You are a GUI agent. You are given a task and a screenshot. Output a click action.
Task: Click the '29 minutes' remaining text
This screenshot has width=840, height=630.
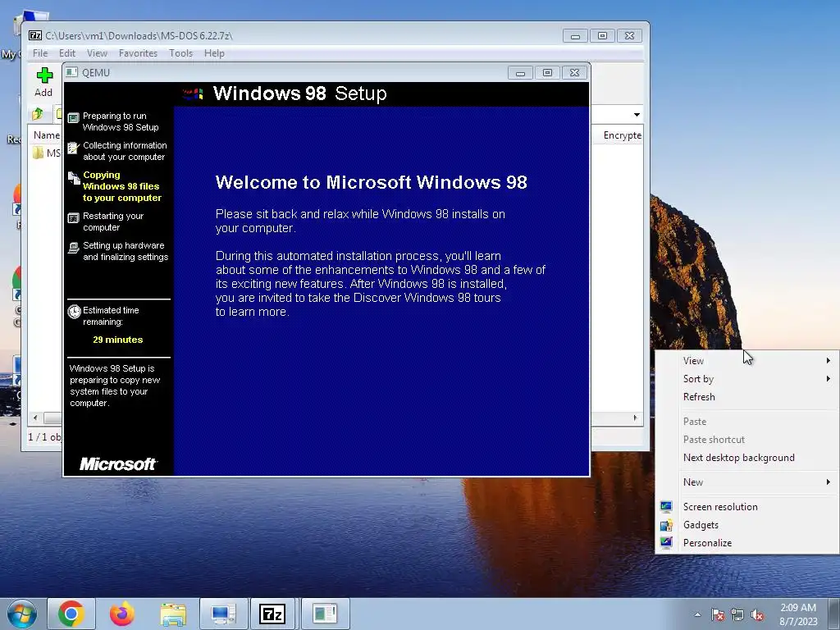[x=118, y=340]
